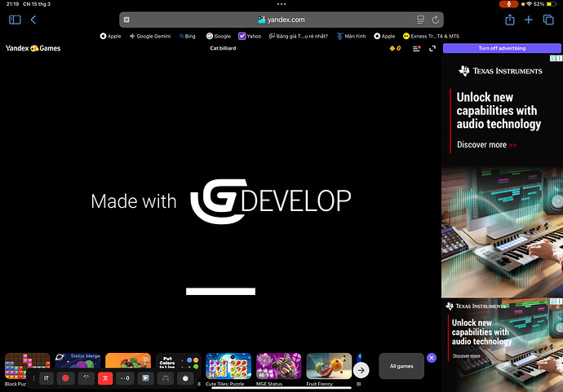Open the Yandex Games home logo
This screenshot has height=392, width=563.
coord(33,49)
